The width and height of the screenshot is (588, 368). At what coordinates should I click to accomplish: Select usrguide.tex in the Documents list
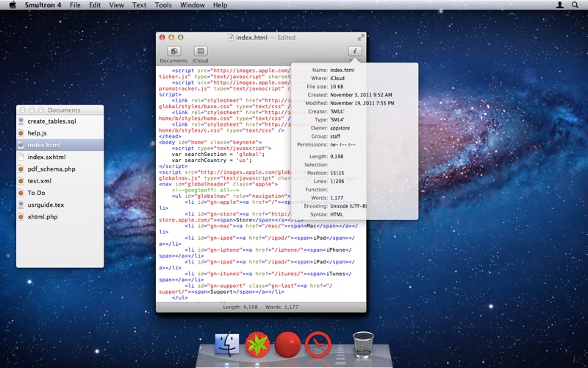[x=60, y=205]
